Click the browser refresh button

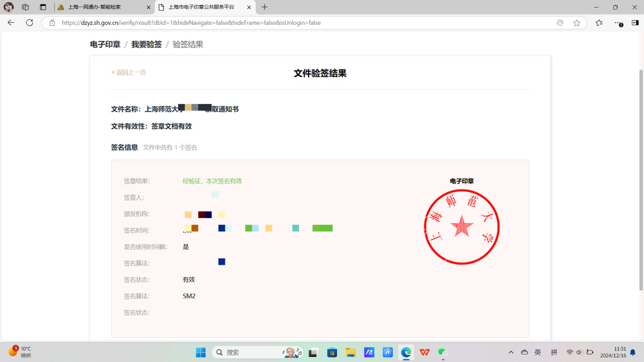click(29, 23)
